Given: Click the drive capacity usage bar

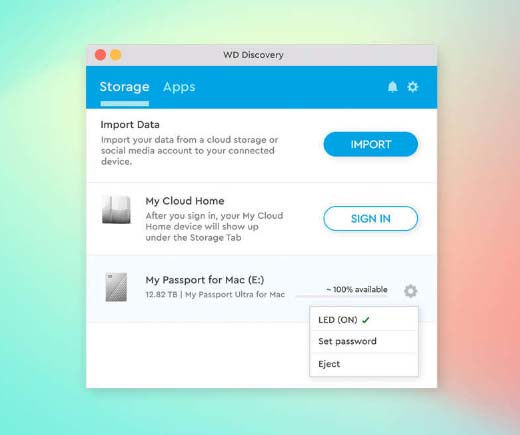Looking at the screenshot, I should (342, 296).
